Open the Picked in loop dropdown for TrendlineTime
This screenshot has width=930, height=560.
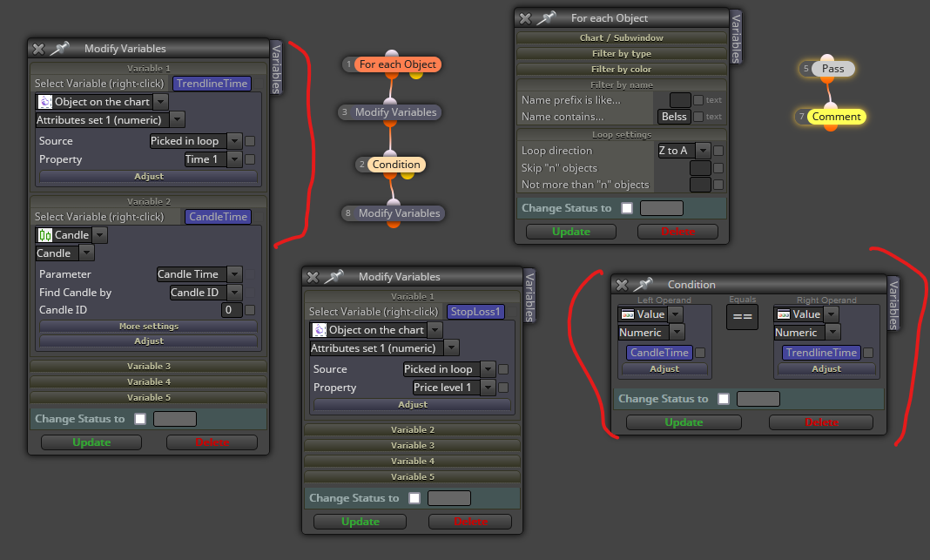(235, 141)
